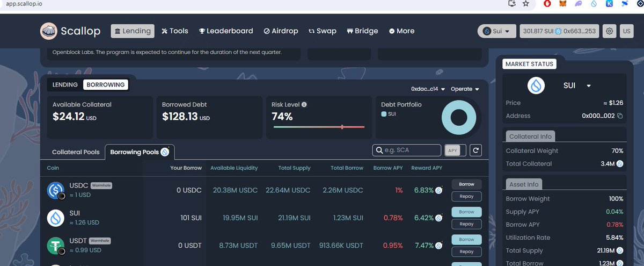Refresh the pools list with reload icon
The width and height of the screenshot is (644, 266).
(x=475, y=150)
